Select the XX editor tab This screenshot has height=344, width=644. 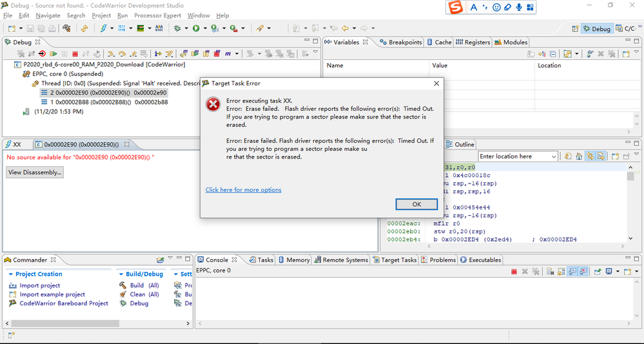point(14,144)
